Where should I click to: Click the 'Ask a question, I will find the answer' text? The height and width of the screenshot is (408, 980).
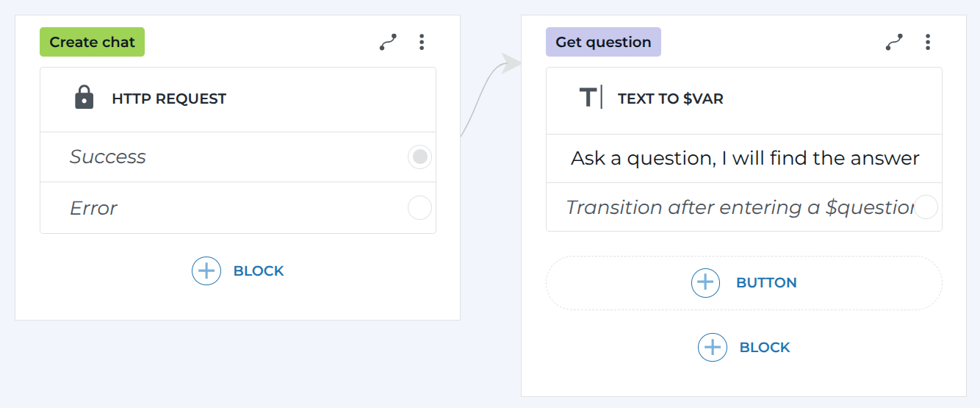744,158
